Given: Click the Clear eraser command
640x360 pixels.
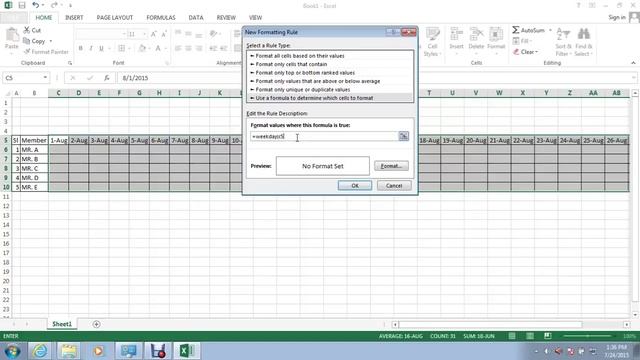Looking at the screenshot, I should click(526, 52).
